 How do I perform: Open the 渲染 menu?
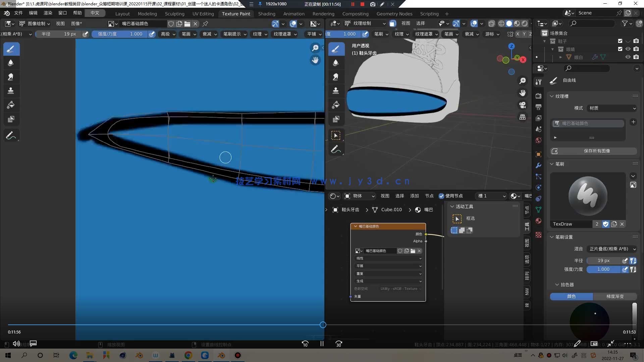[48, 13]
